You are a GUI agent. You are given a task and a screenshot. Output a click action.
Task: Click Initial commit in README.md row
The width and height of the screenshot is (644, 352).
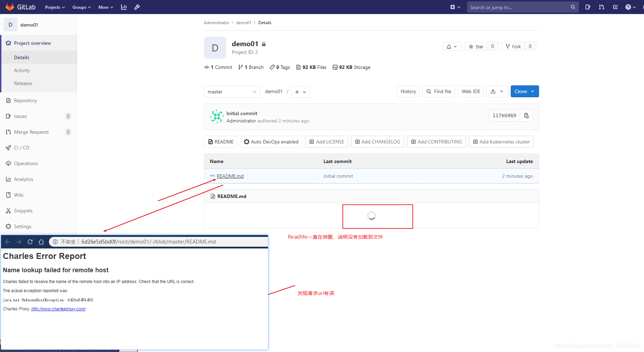pos(338,176)
